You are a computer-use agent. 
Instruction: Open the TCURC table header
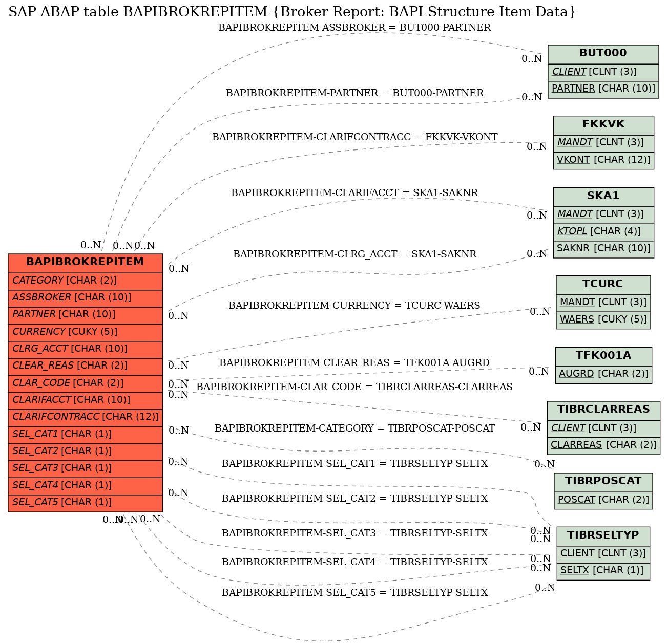603,285
